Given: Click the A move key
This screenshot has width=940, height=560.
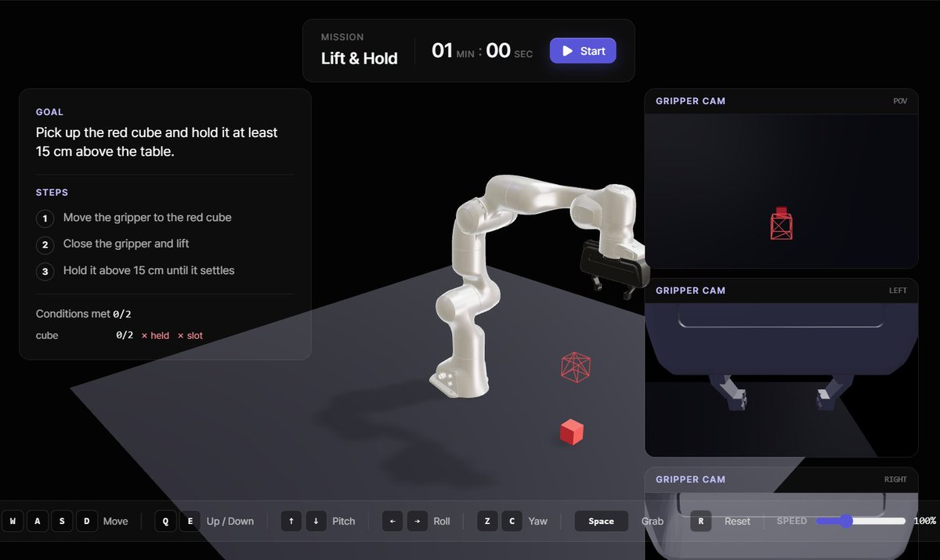Looking at the screenshot, I should click(x=37, y=521).
